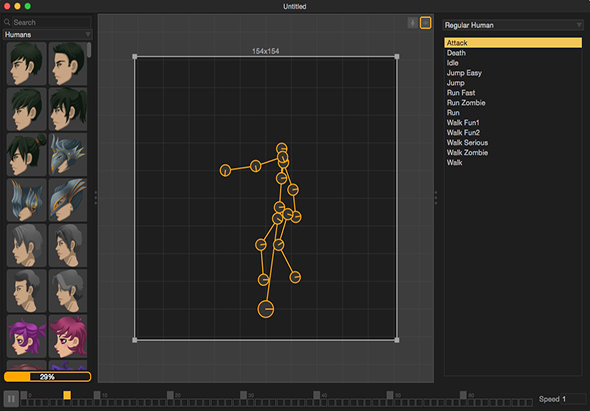Image resolution: width=590 pixels, height=411 pixels.
Task: Select the Walk Fun1 animation
Action: tap(513, 123)
